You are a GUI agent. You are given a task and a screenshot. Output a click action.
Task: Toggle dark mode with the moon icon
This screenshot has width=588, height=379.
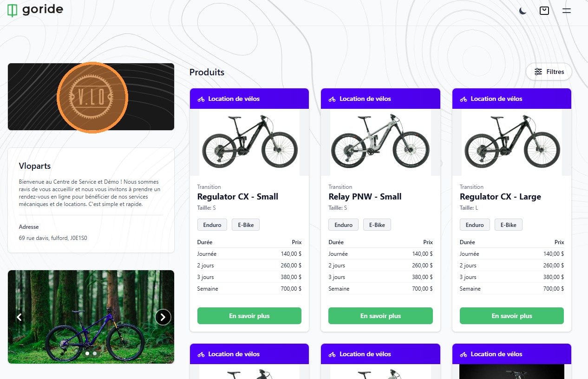[x=523, y=11]
